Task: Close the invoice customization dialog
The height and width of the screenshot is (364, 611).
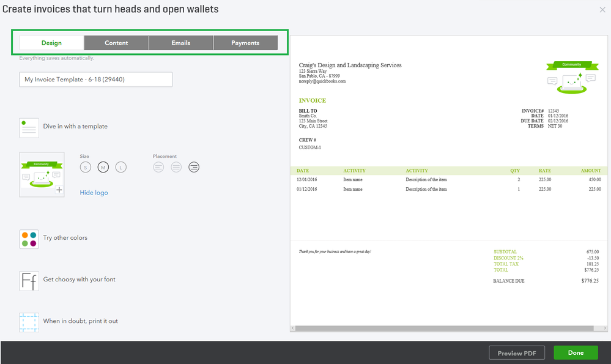Action: coord(602,10)
